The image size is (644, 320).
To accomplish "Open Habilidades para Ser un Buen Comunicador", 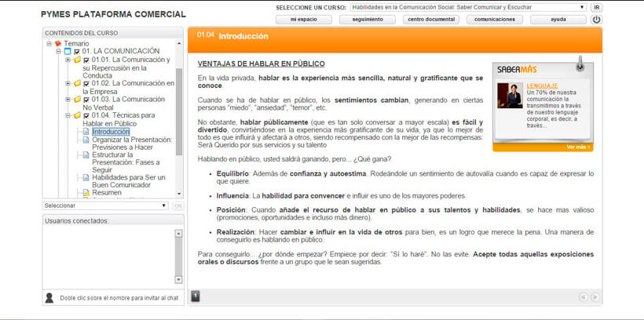I will point(129,181).
